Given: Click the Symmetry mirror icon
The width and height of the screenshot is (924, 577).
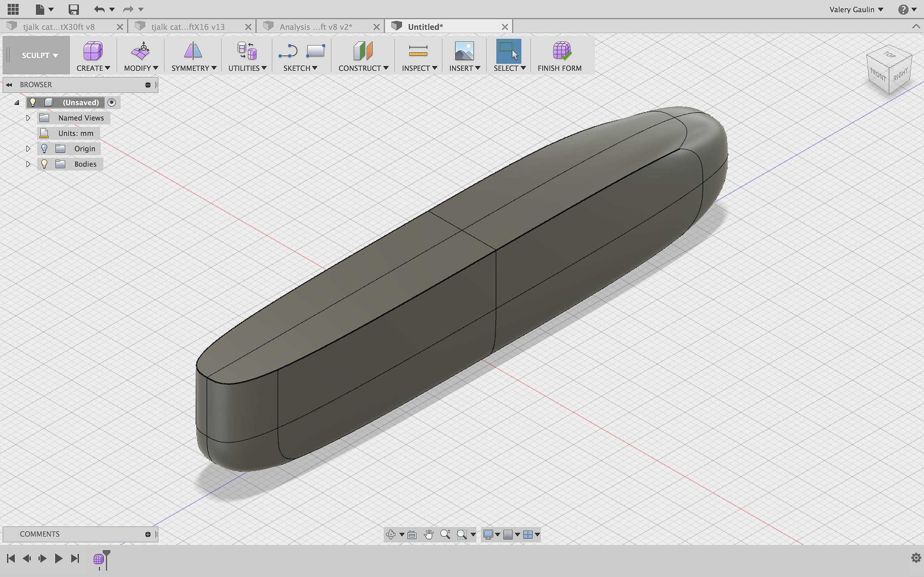Looking at the screenshot, I should pyautogui.click(x=193, y=51).
